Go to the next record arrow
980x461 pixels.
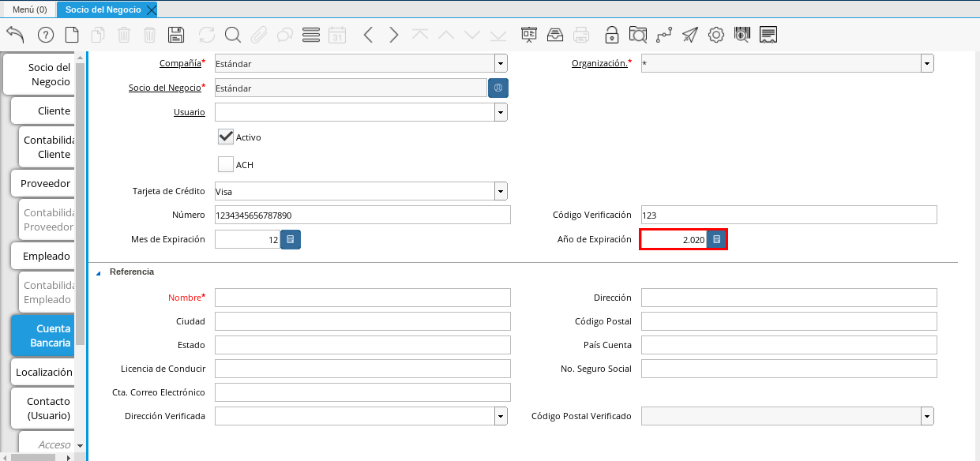pyautogui.click(x=394, y=35)
